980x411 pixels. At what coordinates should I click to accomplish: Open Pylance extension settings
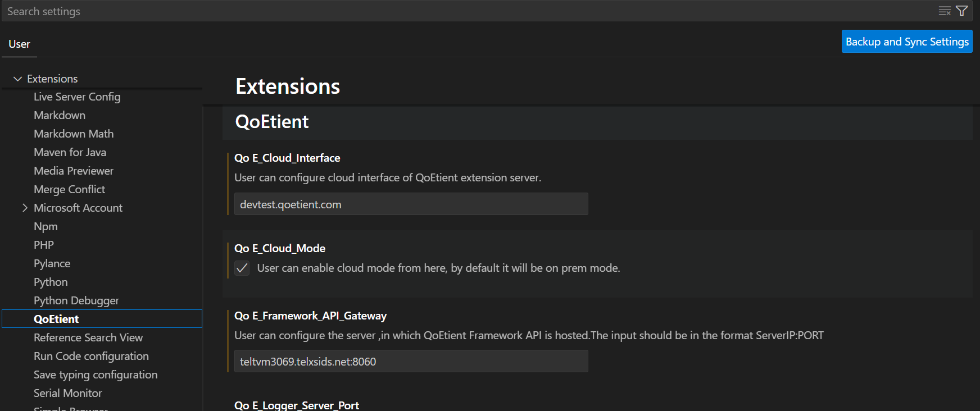52,263
